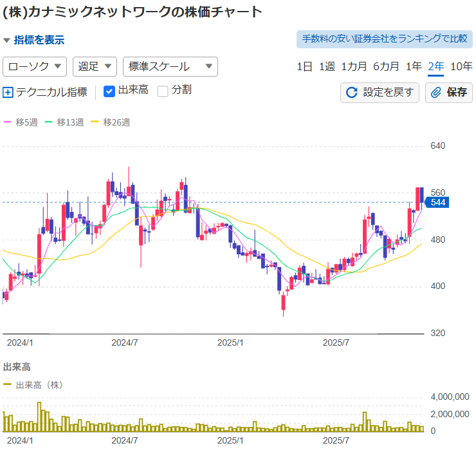The width and height of the screenshot is (476, 450).
Task: Click the plus icon beside テクニカル指標
Action: (8, 92)
